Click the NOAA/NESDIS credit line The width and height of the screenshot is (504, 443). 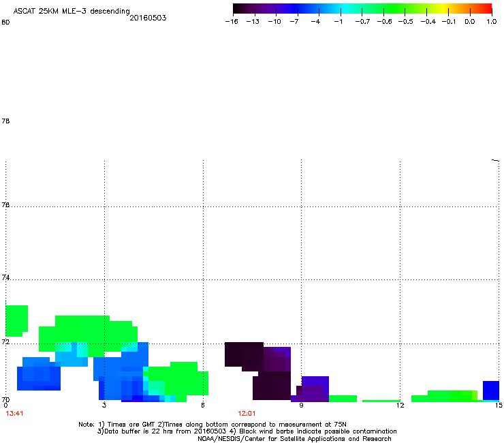click(x=294, y=439)
